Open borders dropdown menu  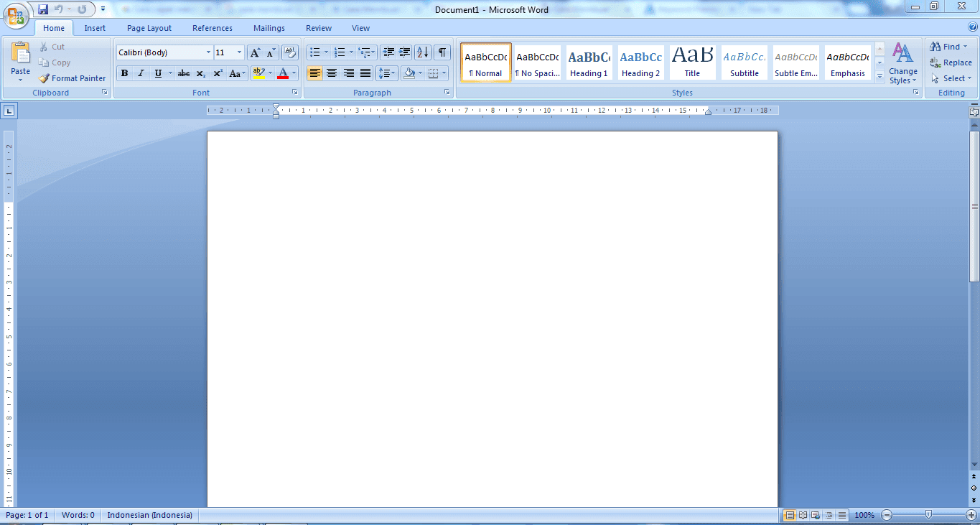tap(444, 73)
